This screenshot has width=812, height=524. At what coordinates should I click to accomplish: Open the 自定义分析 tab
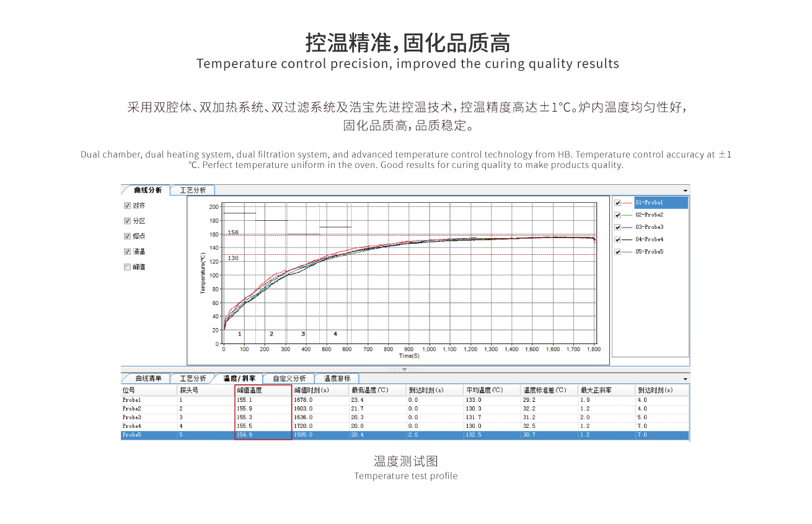(x=289, y=378)
